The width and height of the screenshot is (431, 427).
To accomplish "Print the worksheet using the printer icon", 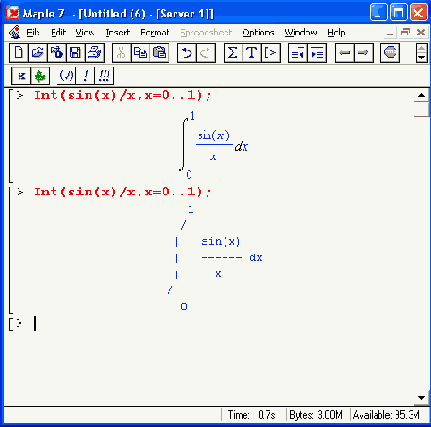I will point(95,53).
